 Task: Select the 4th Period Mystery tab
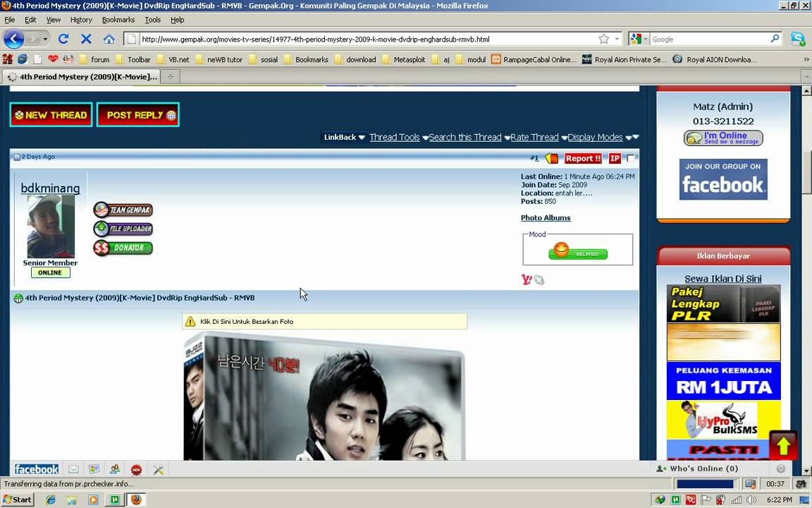(x=82, y=77)
